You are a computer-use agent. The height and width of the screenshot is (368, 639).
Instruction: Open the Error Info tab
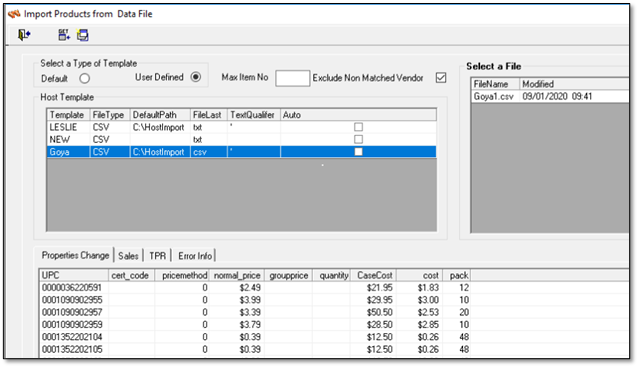195,256
